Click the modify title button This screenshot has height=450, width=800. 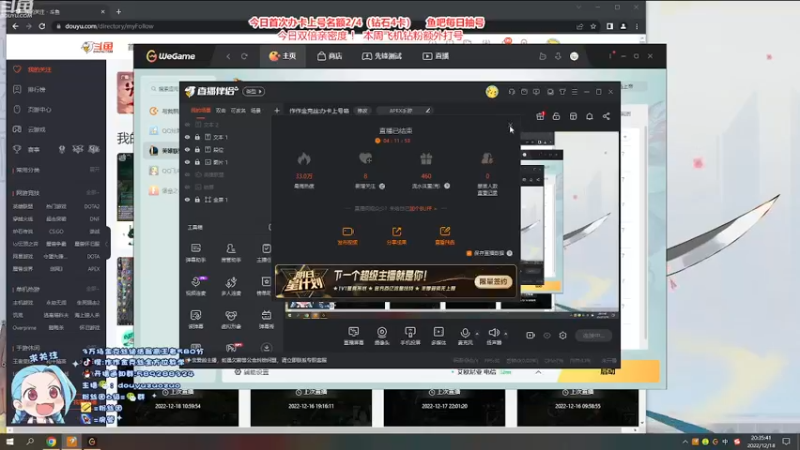362,111
